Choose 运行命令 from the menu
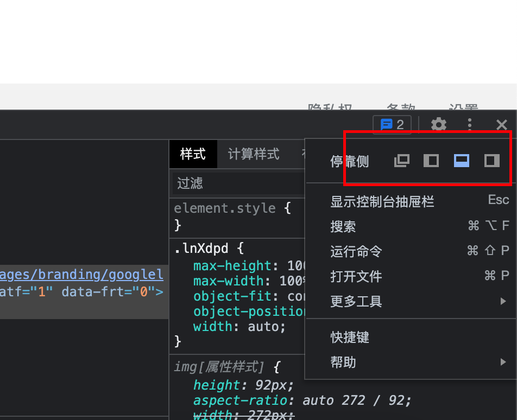The image size is (517, 420). click(411, 251)
